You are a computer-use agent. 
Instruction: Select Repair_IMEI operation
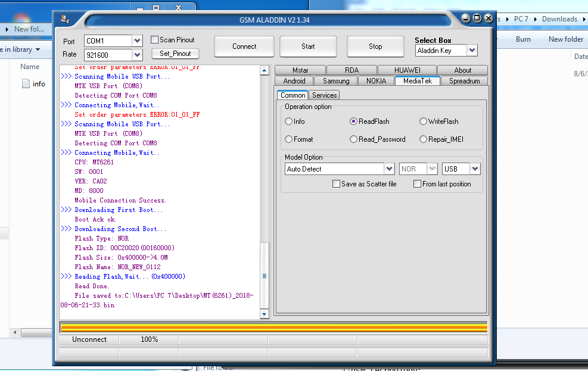click(x=423, y=139)
